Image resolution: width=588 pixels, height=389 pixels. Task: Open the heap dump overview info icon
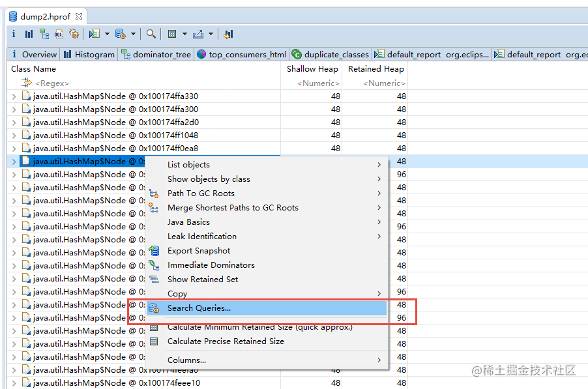14,34
